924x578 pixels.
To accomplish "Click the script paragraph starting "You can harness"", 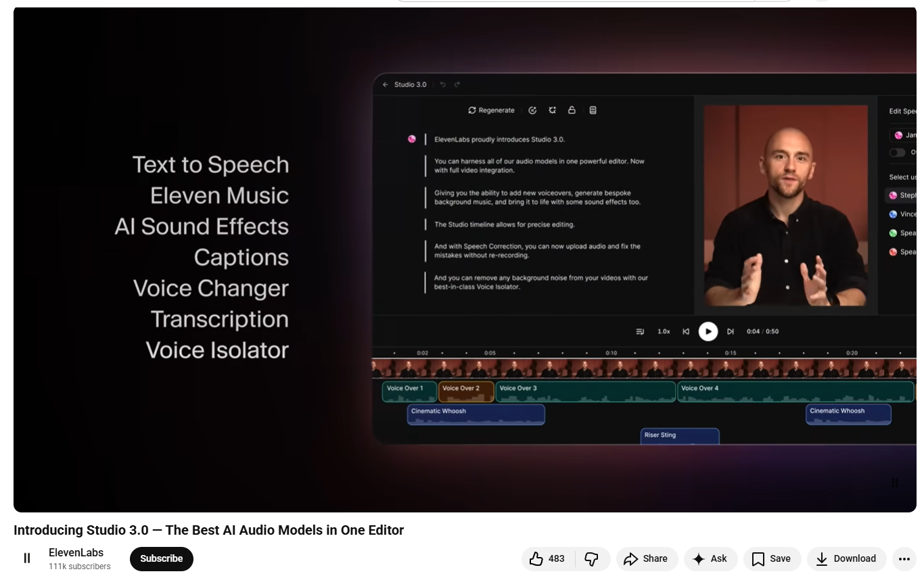I will coord(539,166).
